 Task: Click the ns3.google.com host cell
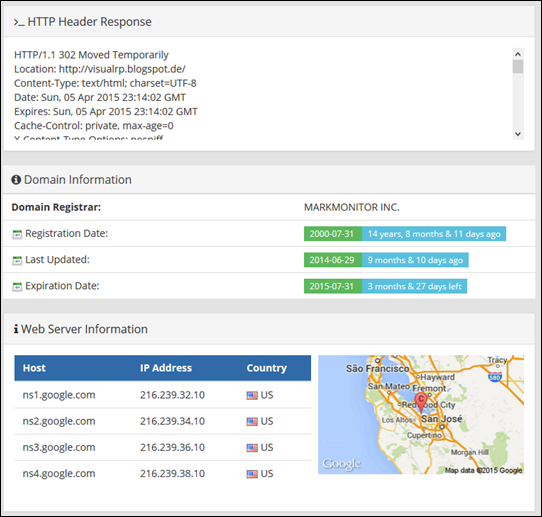point(59,448)
